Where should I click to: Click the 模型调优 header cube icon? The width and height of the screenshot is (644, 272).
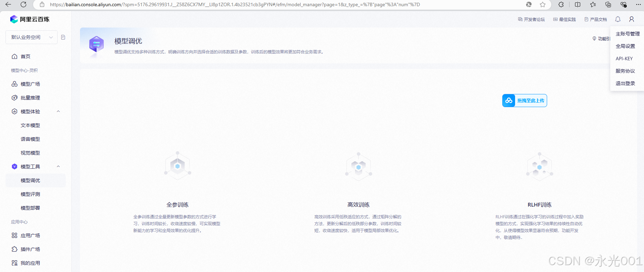[97, 45]
